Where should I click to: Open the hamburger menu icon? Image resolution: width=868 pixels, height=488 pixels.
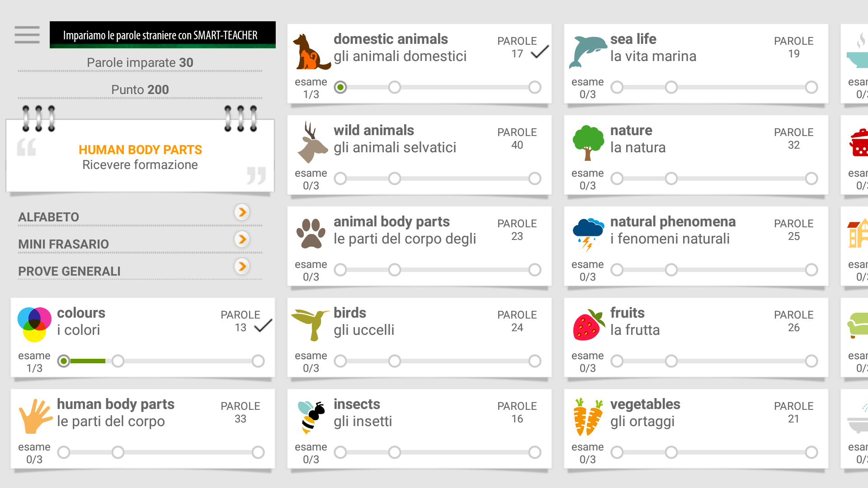point(27,35)
